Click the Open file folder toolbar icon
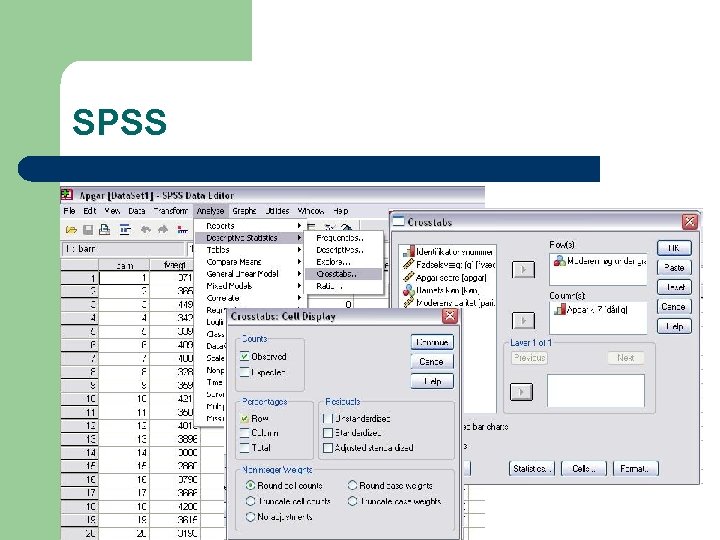 [71, 229]
